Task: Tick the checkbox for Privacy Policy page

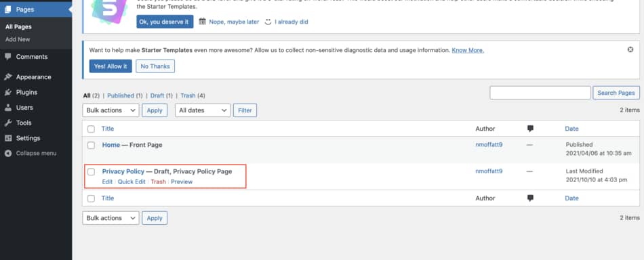Action: coord(92,172)
